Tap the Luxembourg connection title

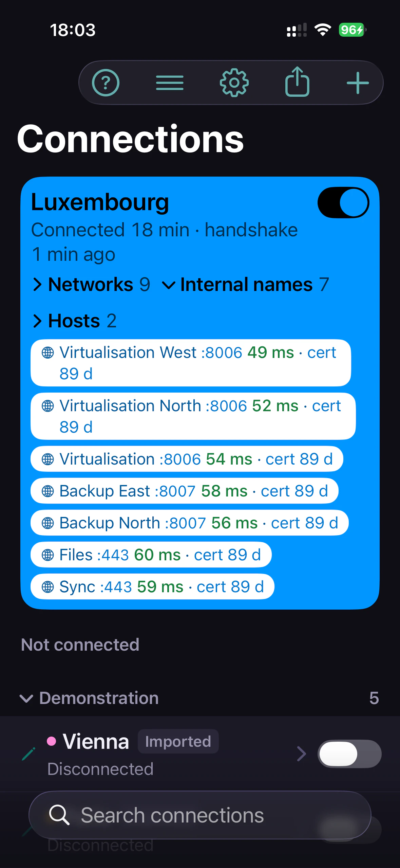[x=100, y=202]
